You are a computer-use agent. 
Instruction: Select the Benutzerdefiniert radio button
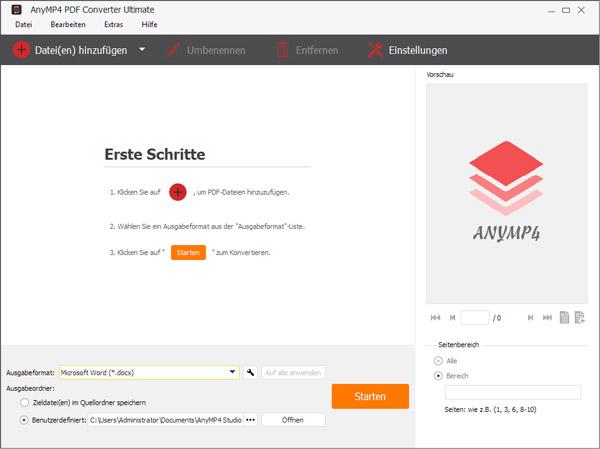(24, 420)
